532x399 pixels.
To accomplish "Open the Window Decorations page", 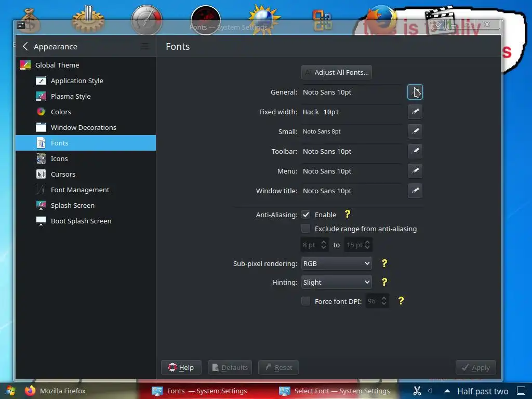I will tap(86, 128).
